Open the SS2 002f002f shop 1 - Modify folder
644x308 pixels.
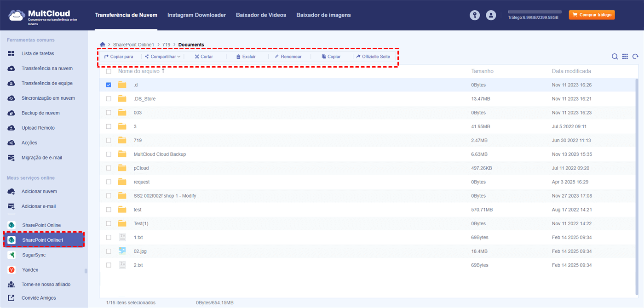165,196
